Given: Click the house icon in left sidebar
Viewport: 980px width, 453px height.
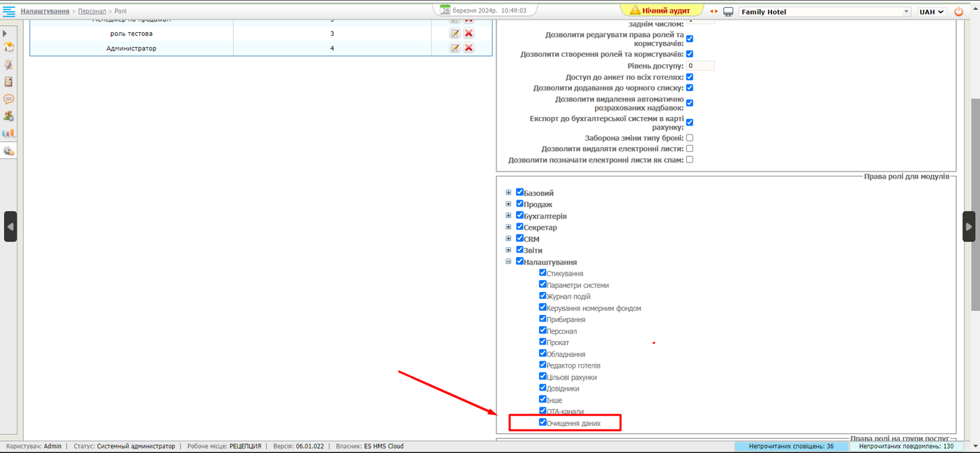Looking at the screenshot, I should [x=9, y=48].
